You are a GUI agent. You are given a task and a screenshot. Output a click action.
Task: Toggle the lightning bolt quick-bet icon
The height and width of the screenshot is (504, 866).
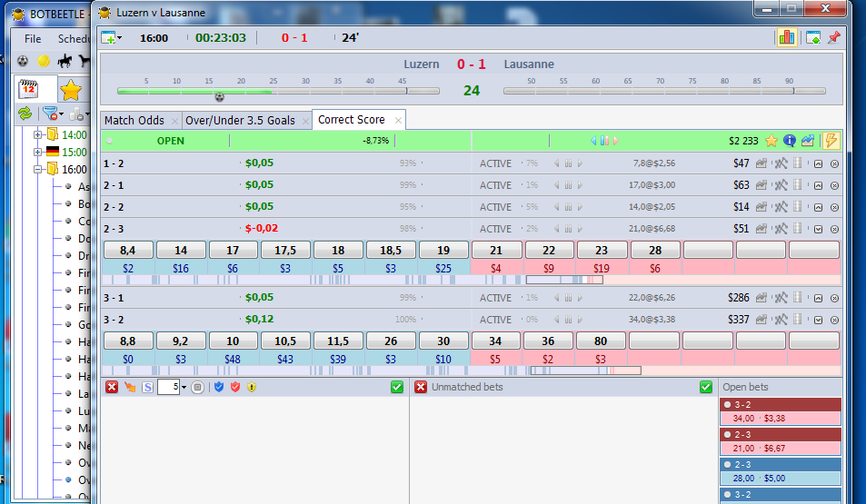[x=831, y=141]
